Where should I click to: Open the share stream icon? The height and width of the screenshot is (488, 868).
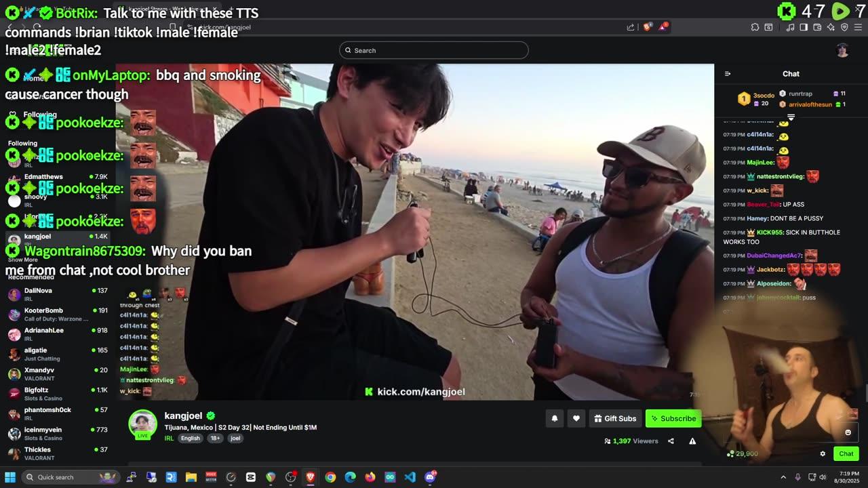pyautogui.click(x=671, y=441)
